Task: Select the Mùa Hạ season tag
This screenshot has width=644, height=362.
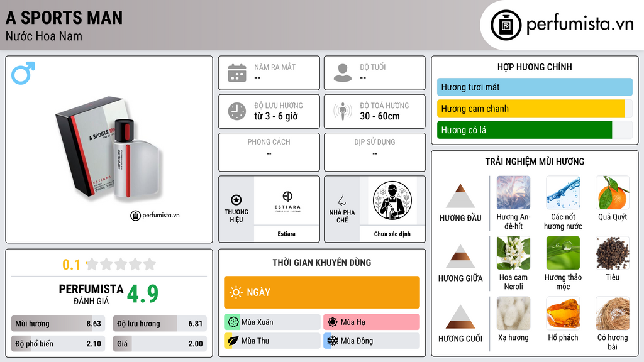Action: [x=372, y=322]
